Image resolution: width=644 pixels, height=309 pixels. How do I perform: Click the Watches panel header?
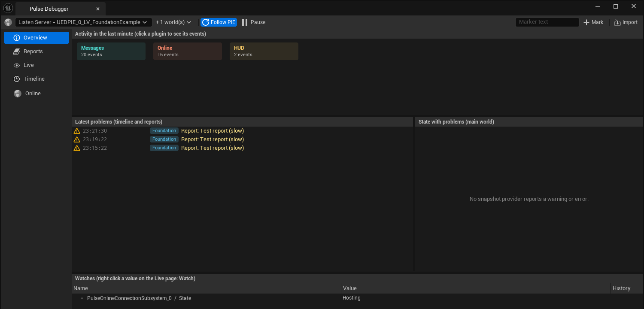click(357, 279)
